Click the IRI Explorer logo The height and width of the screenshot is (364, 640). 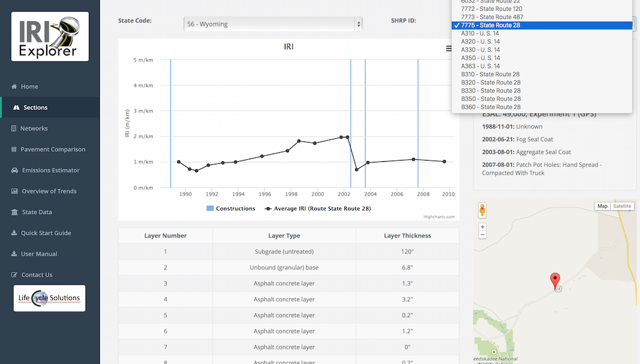pyautogui.click(x=50, y=36)
